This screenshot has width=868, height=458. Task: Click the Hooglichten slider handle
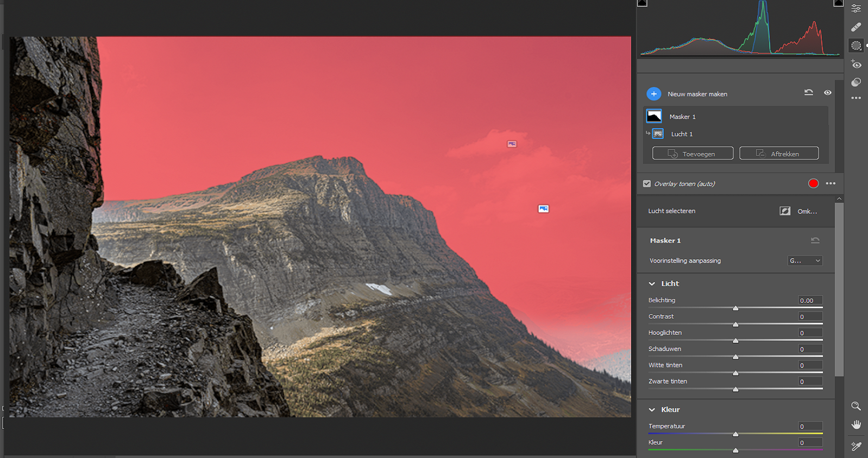click(x=735, y=341)
